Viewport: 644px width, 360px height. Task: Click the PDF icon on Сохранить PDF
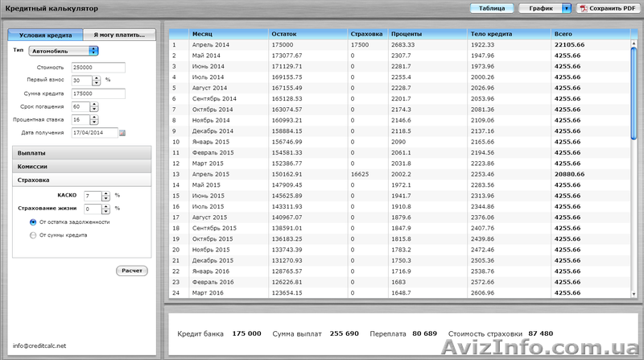click(x=583, y=8)
